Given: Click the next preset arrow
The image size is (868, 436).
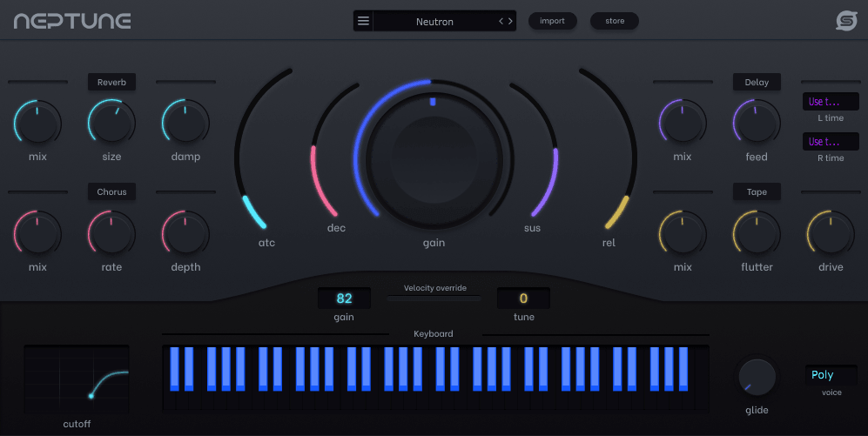Looking at the screenshot, I should (x=511, y=21).
